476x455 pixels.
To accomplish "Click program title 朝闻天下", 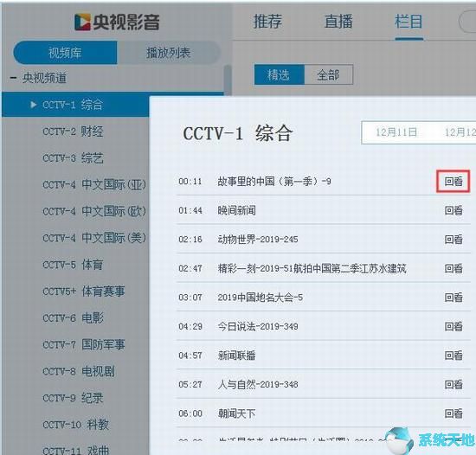I will 237,413.
